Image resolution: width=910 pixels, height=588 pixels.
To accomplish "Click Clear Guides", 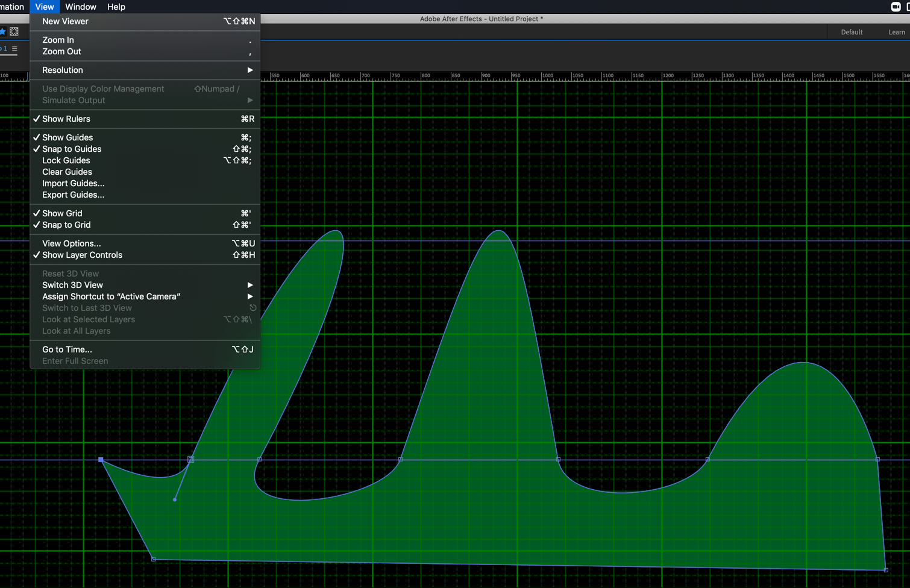I will click(66, 172).
